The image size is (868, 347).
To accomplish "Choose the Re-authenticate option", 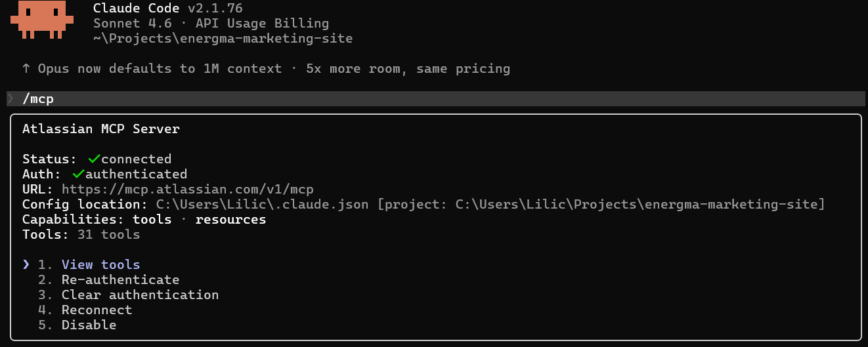I will [x=120, y=279].
